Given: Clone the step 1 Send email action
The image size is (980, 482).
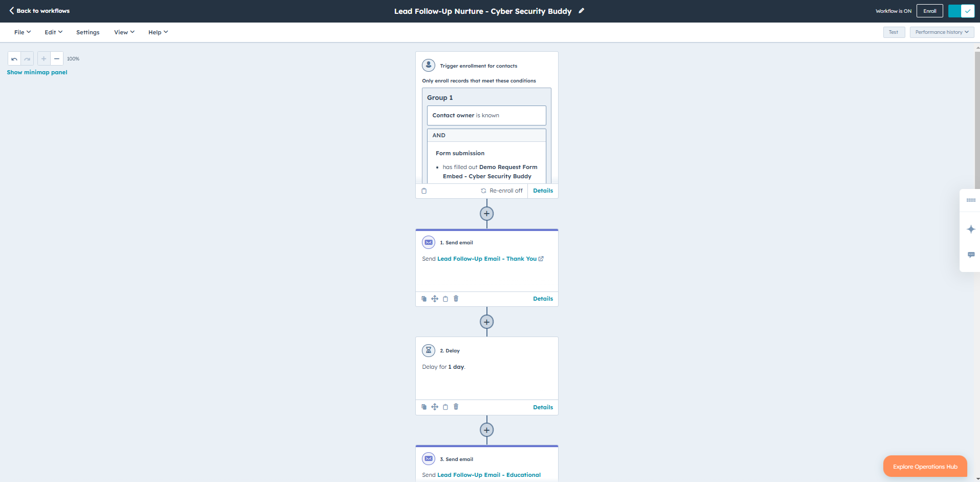Looking at the screenshot, I should 424,299.
